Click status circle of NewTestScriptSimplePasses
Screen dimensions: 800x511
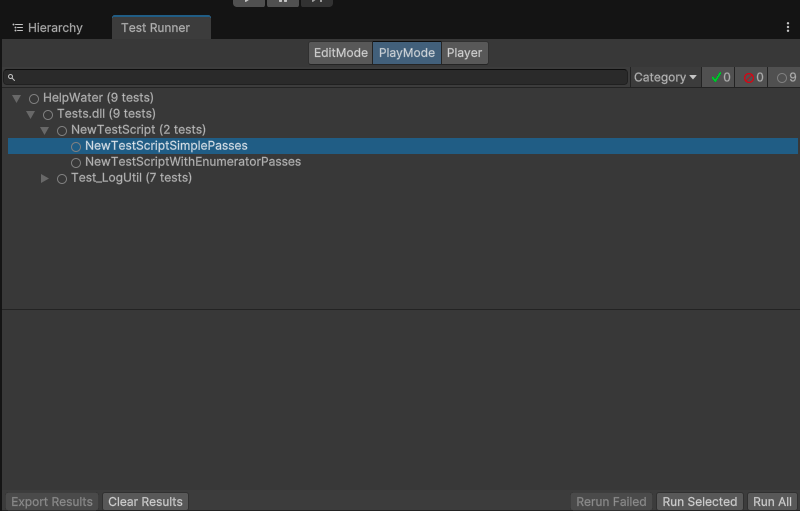[x=76, y=147]
